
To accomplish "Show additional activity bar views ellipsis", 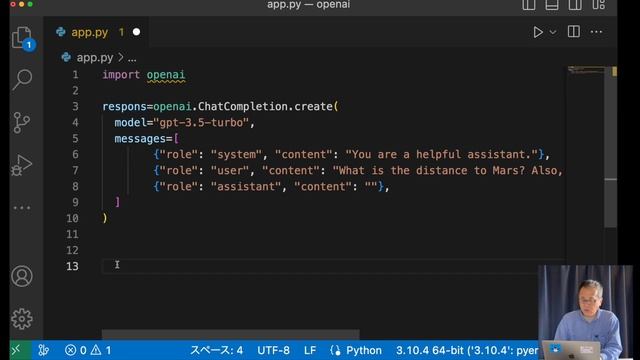I will click(x=22, y=208).
